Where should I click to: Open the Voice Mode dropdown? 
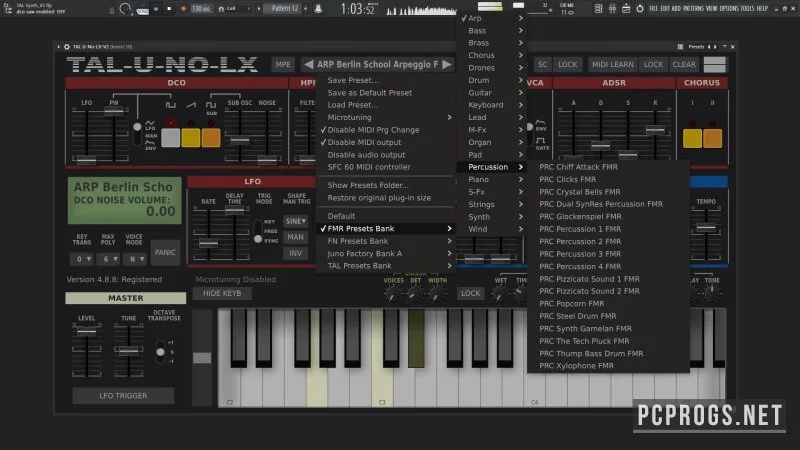tap(134, 259)
